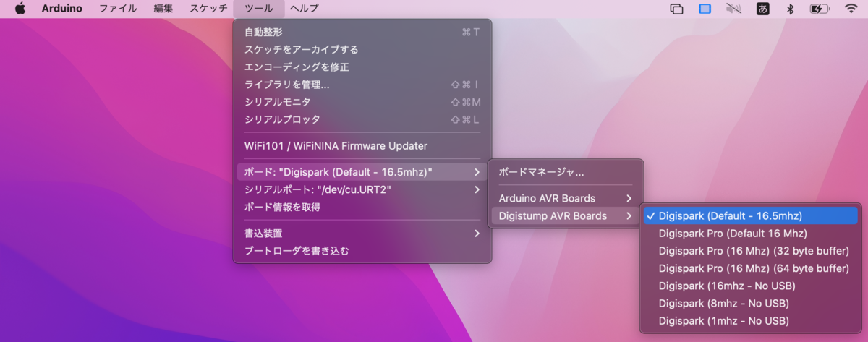
Task: Open the スケッチ menu
Action: coord(208,9)
